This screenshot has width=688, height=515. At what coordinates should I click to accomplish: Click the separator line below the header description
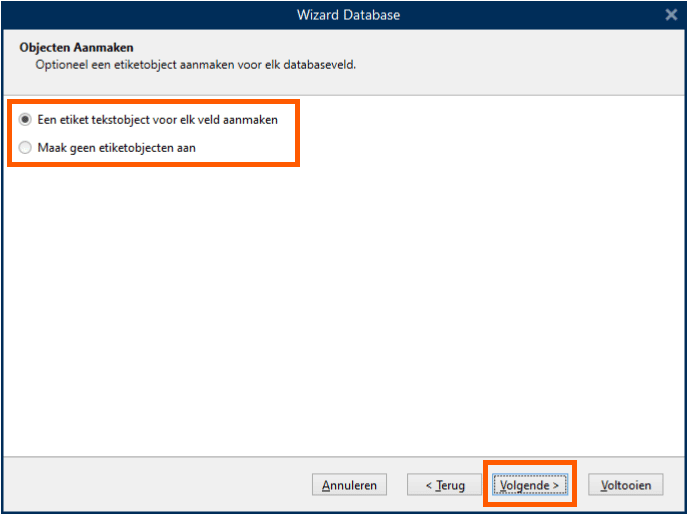coord(344,95)
